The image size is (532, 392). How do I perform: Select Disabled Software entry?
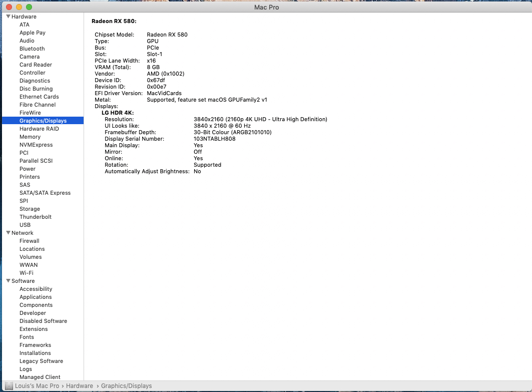coord(43,321)
